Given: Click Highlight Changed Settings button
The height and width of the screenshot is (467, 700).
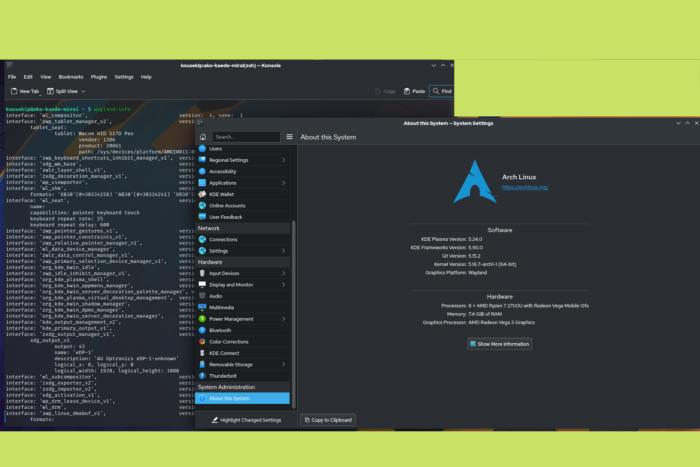Looking at the screenshot, I should [246, 420].
